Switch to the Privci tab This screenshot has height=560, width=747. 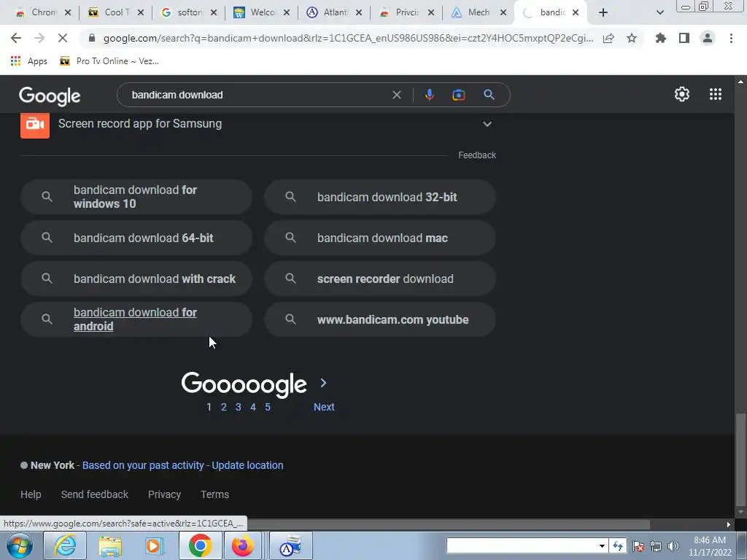coord(406,12)
